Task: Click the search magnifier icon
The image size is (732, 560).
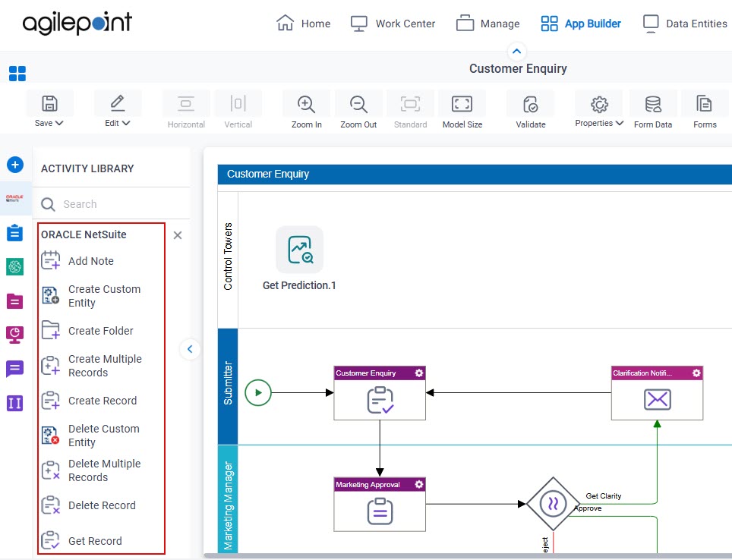Action: [48, 204]
